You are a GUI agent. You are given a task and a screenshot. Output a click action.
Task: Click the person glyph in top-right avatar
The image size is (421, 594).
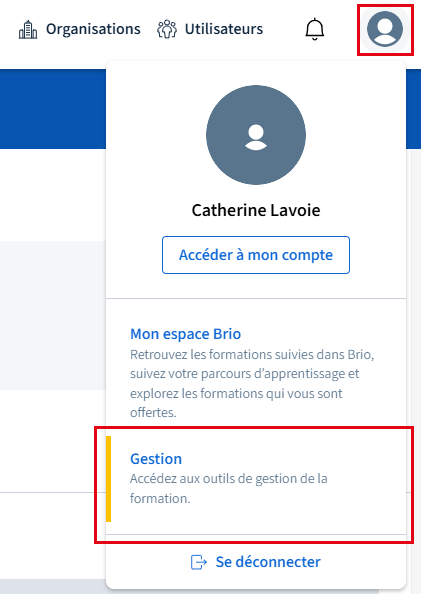(x=385, y=31)
